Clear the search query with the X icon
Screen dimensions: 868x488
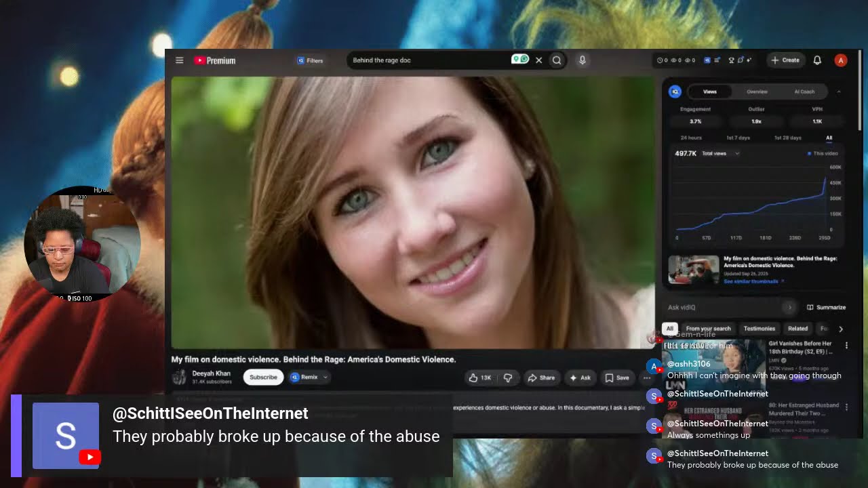pyautogui.click(x=539, y=60)
